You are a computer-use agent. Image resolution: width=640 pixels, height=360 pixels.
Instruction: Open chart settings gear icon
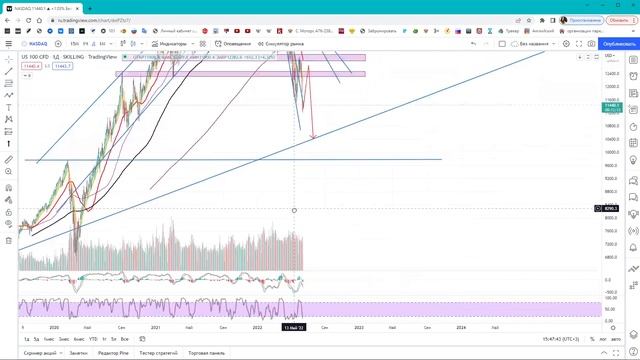click(x=566, y=44)
